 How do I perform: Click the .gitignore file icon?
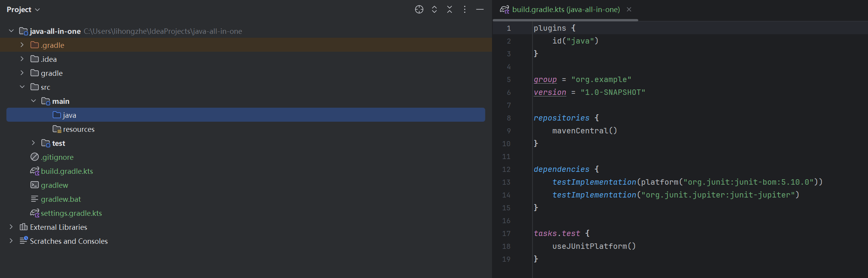[x=35, y=157]
